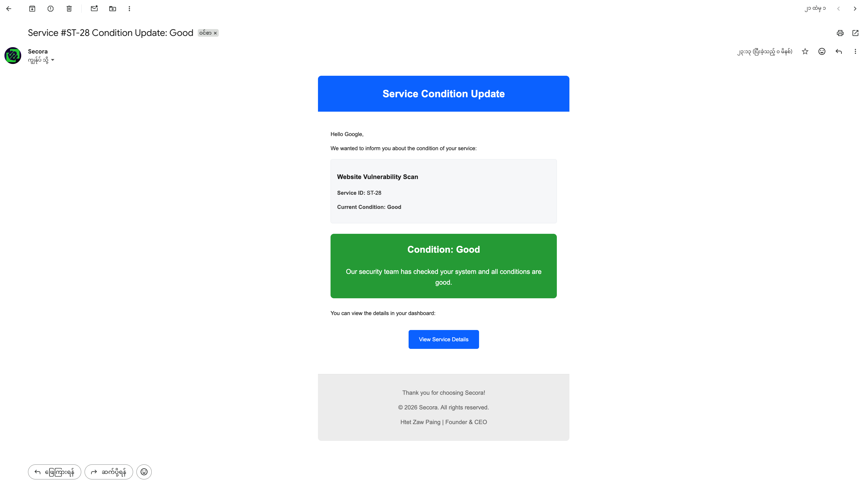
Task: Open top toolbar more options menu
Action: (129, 9)
